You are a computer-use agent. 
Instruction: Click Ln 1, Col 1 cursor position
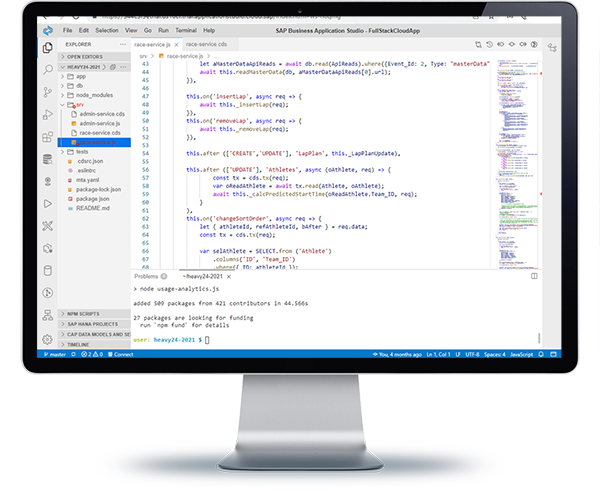point(439,355)
